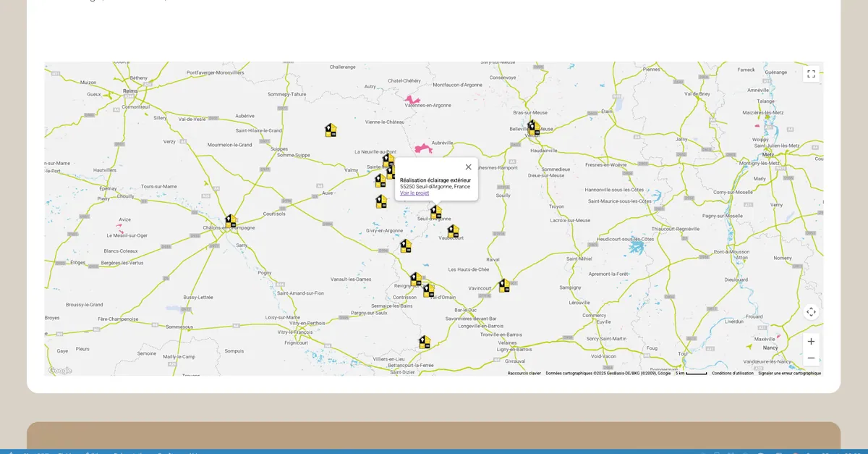Select the project marker near Vavincourt

[504, 285]
